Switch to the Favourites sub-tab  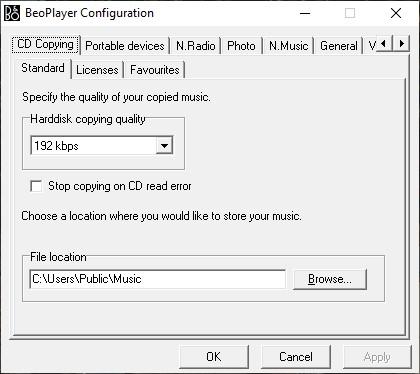coord(155,70)
